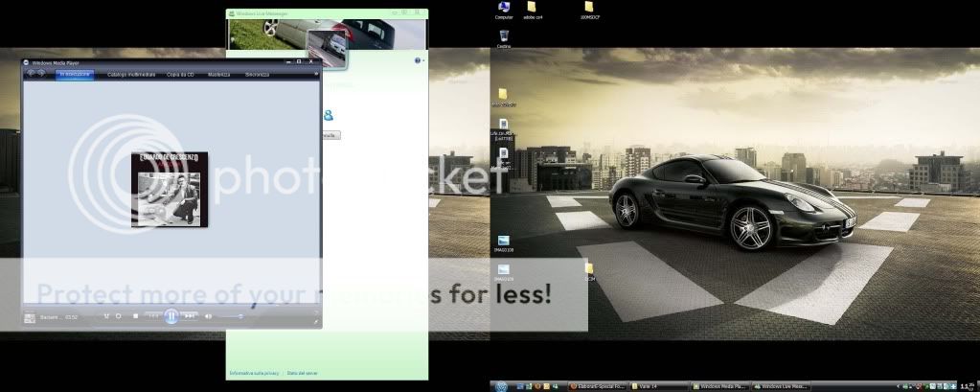
Task: Click the album art in Media Player
Action: click(x=170, y=190)
